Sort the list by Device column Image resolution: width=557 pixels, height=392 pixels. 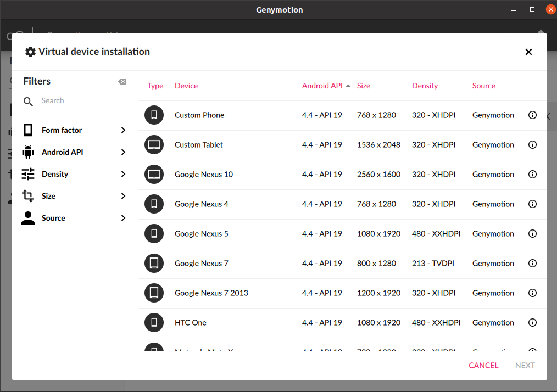[186, 86]
